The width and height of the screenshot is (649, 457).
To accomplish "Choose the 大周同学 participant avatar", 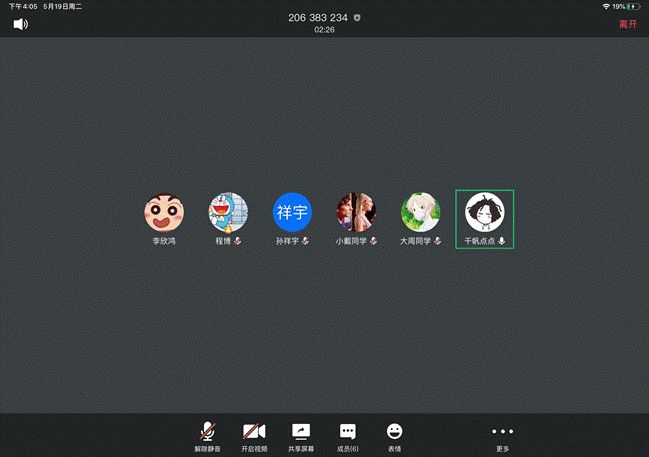I will pyautogui.click(x=420, y=212).
